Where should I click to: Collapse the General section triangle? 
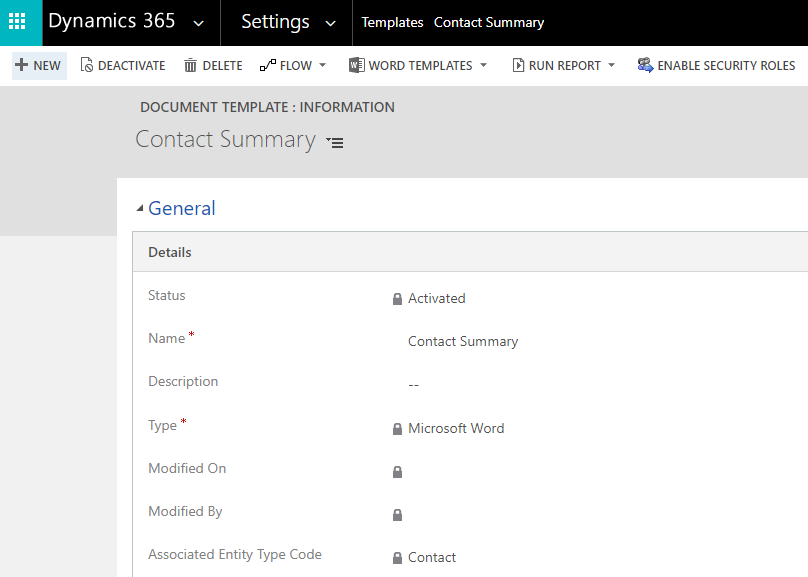coord(140,208)
